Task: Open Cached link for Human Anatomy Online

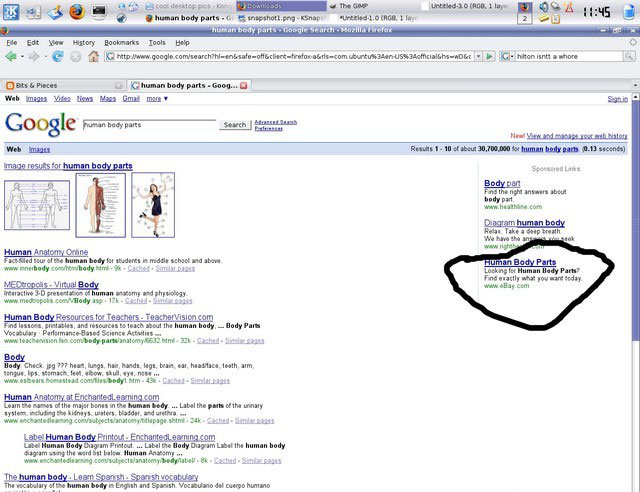Action: [x=138, y=268]
